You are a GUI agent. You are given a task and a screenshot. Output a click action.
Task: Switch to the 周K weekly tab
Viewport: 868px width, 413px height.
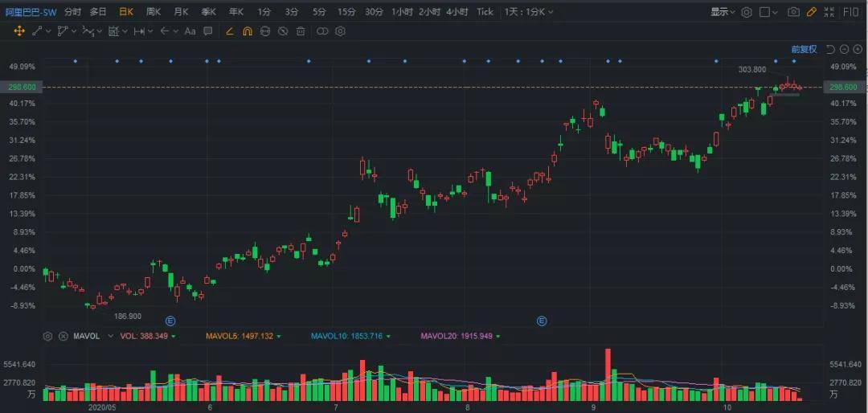click(154, 12)
